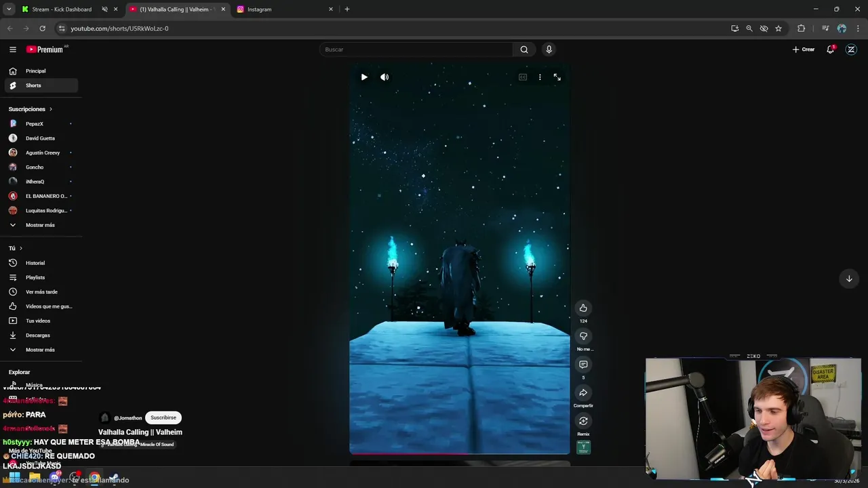The image size is (868, 488).
Task: Unmute the Kick Dashboard tab
Action: coord(104,9)
